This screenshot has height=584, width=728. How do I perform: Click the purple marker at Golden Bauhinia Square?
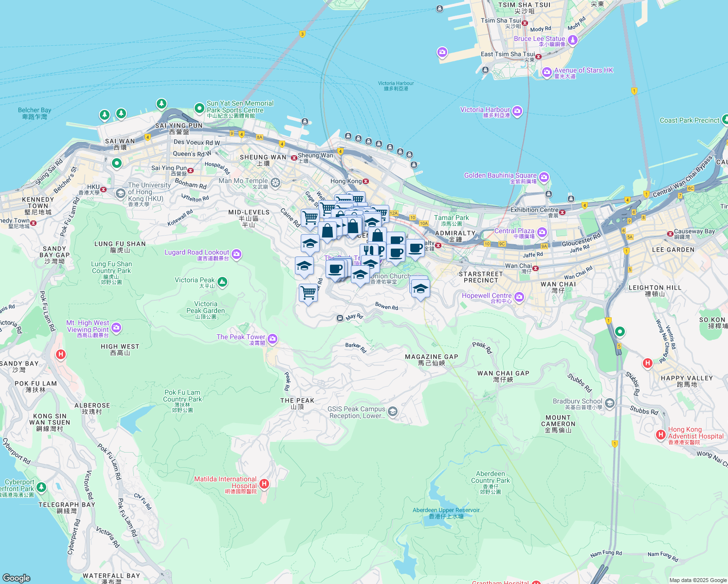(544, 178)
